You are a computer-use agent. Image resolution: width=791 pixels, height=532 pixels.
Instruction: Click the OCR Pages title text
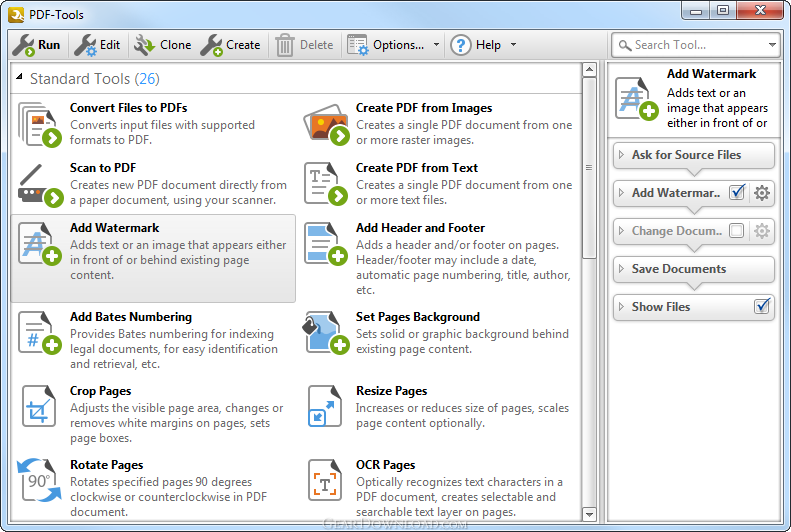click(x=385, y=465)
